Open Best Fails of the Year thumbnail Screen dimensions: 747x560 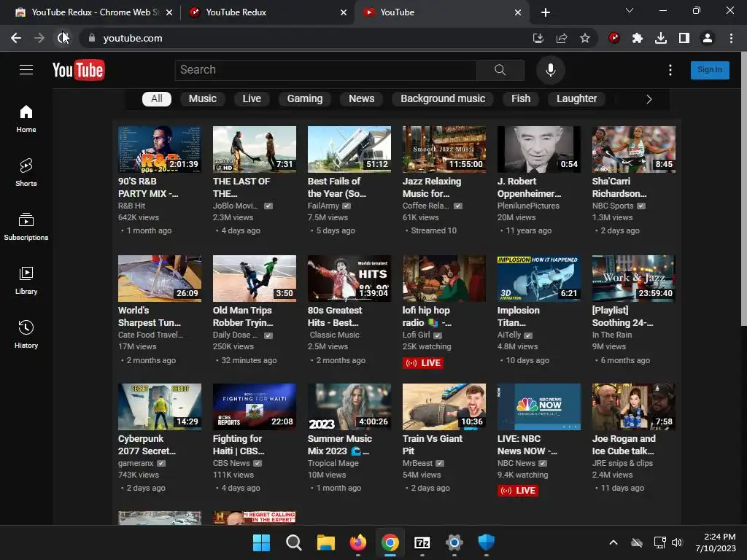coord(349,149)
